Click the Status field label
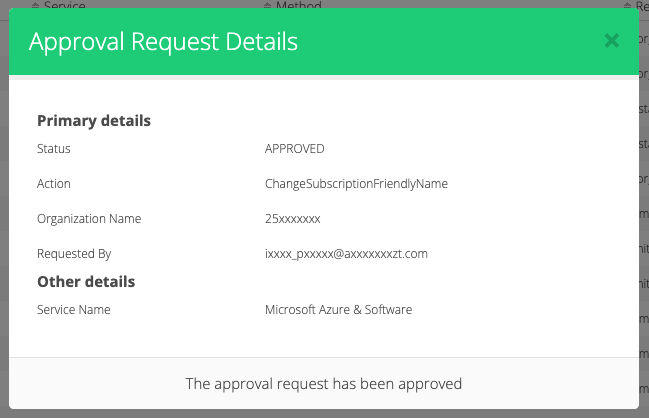The image size is (649, 418). [x=54, y=149]
